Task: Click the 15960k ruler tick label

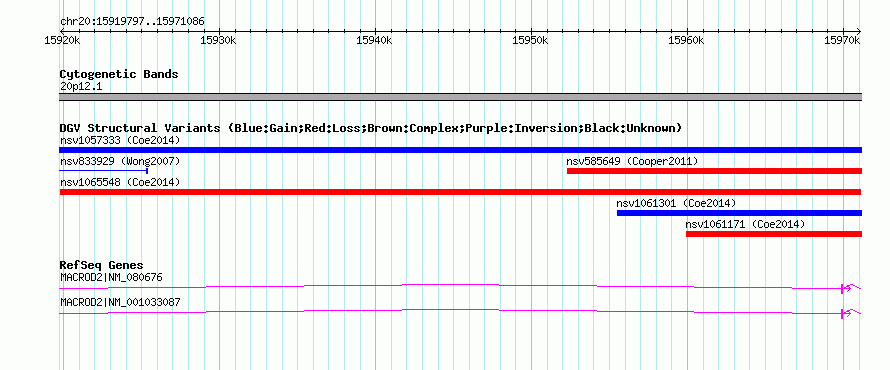Action: 686,41
